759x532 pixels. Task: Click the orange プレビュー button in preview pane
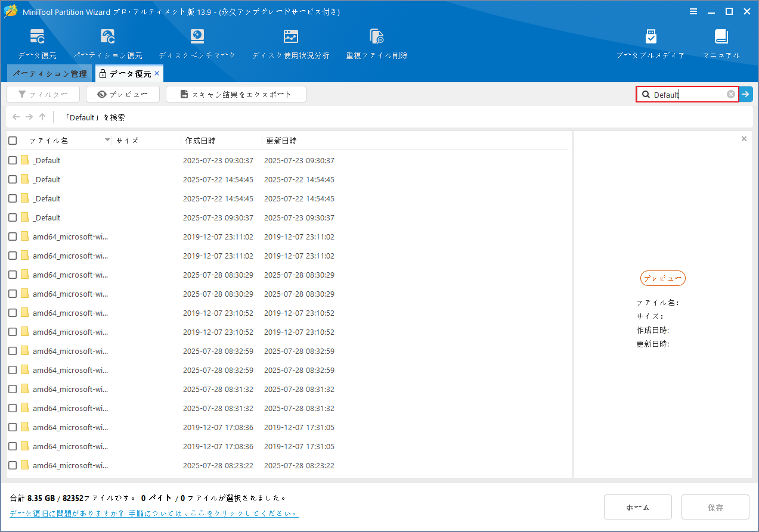663,278
